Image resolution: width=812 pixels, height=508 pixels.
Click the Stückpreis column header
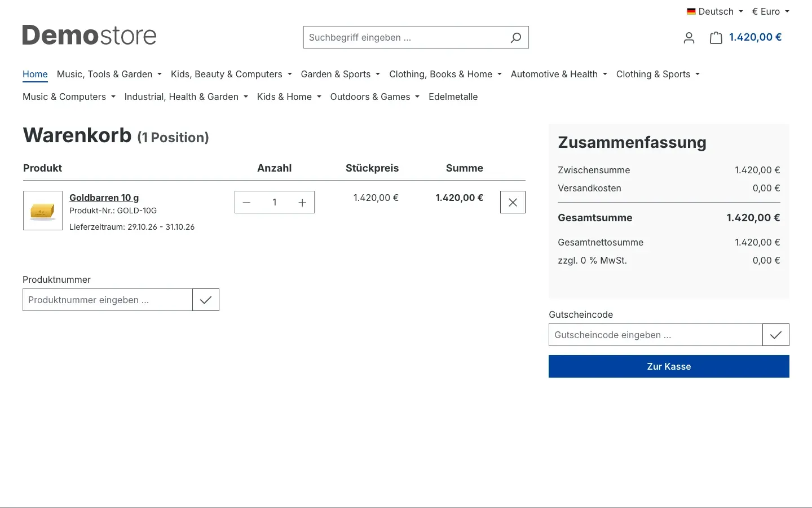tap(372, 168)
